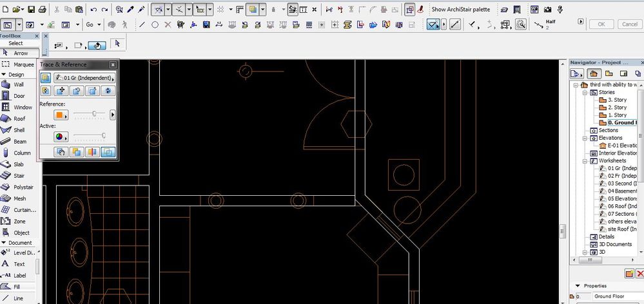The width and height of the screenshot is (644, 304).
Task: Select the Line tool in ToolBox
Action: pos(19,298)
